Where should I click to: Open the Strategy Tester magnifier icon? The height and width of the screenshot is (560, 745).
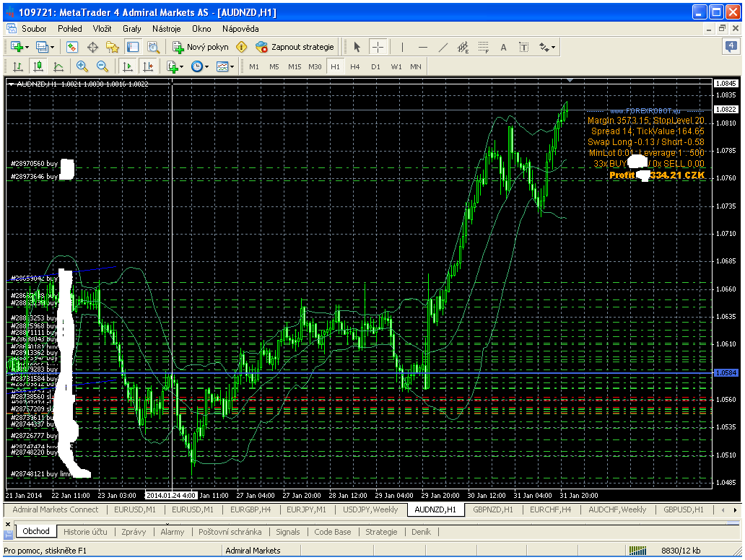pos(153,47)
